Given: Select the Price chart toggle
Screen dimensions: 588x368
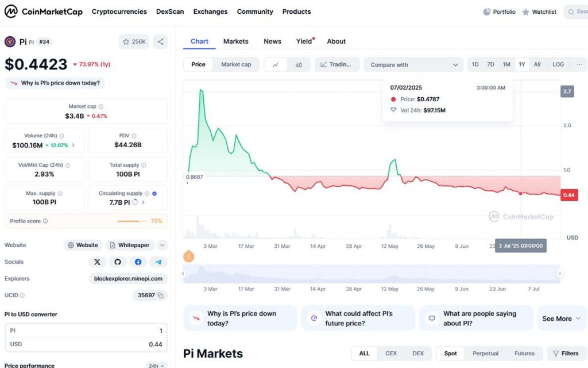Looking at the screenshot, I should click(198, 64).
